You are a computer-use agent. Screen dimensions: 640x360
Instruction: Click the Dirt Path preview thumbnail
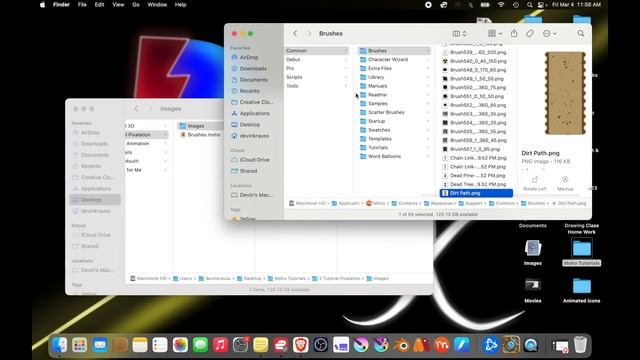coord(565,93)
